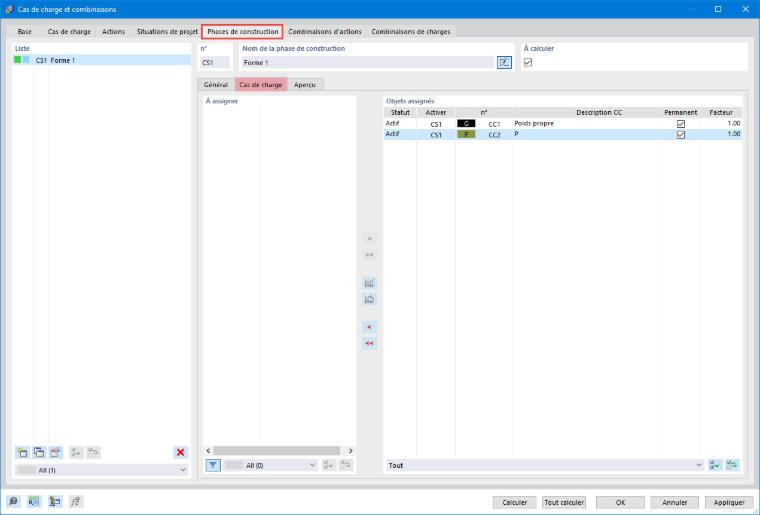Click the Calculer button

coord(515,502)
